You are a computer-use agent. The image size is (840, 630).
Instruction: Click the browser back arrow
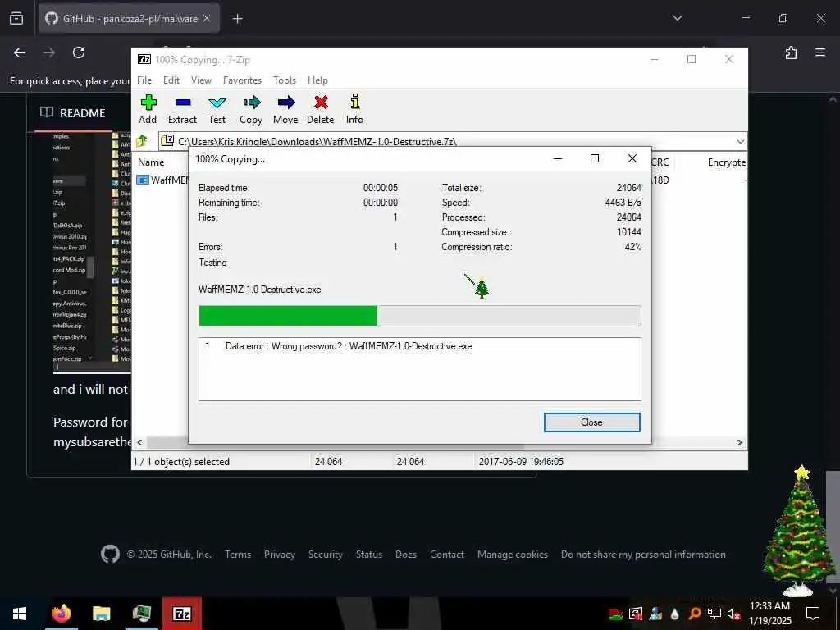(x=20, y=52)
